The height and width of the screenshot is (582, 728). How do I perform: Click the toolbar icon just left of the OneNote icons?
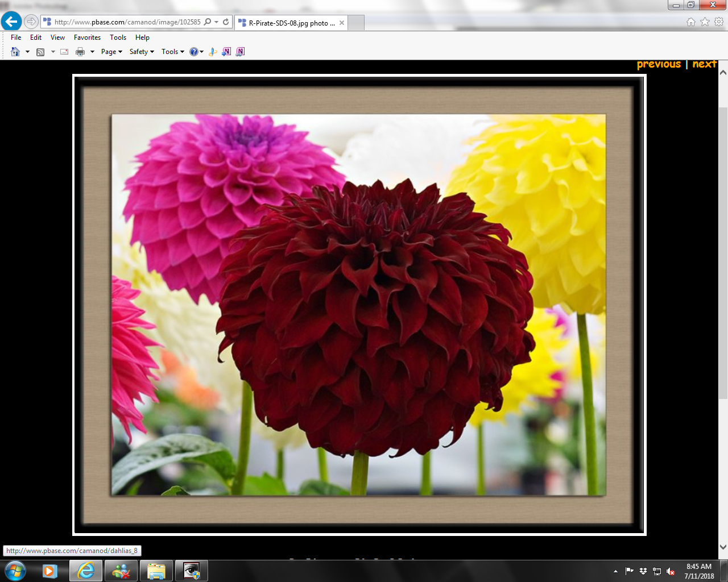[x=213, y=52]
